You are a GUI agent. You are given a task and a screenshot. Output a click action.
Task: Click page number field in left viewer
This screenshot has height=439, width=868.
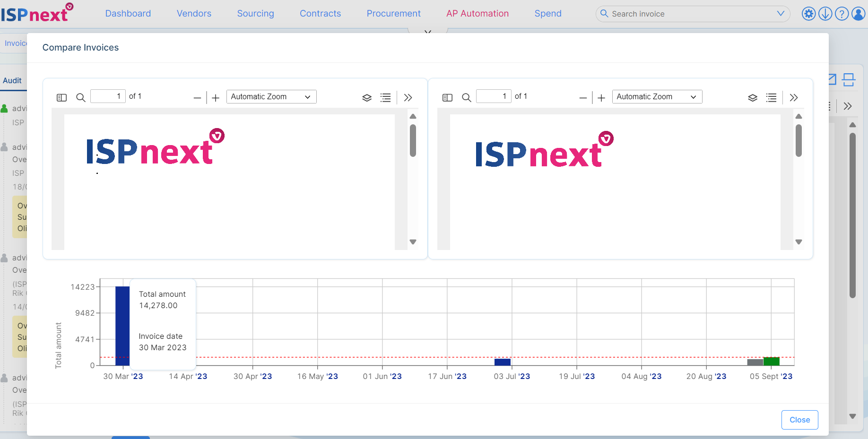click(x=108, y=96)
